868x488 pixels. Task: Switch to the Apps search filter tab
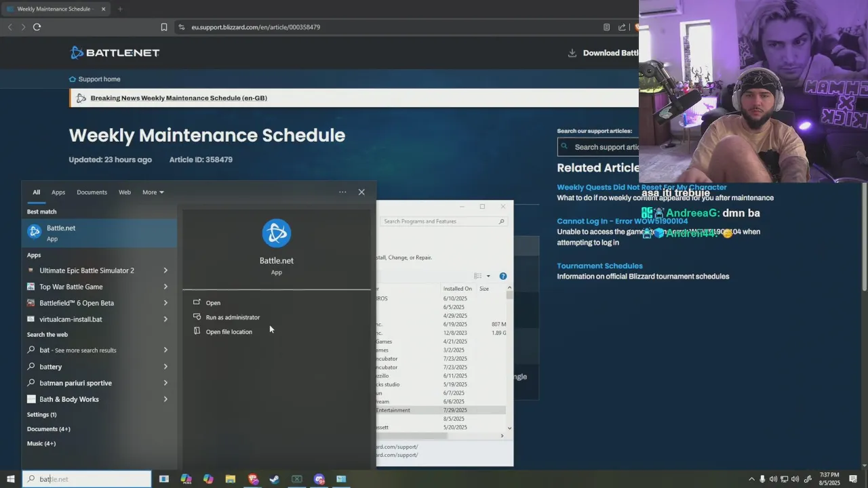coord(58,192)
